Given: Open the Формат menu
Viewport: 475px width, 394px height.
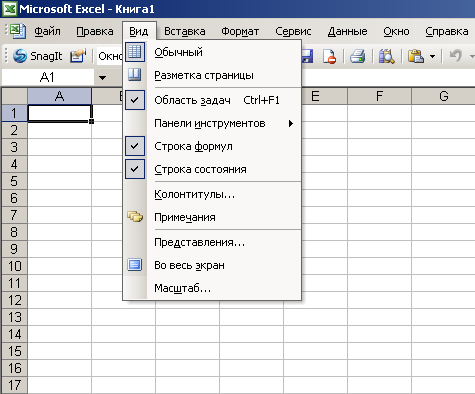Looking at the screenshot, I should (240, 31).
